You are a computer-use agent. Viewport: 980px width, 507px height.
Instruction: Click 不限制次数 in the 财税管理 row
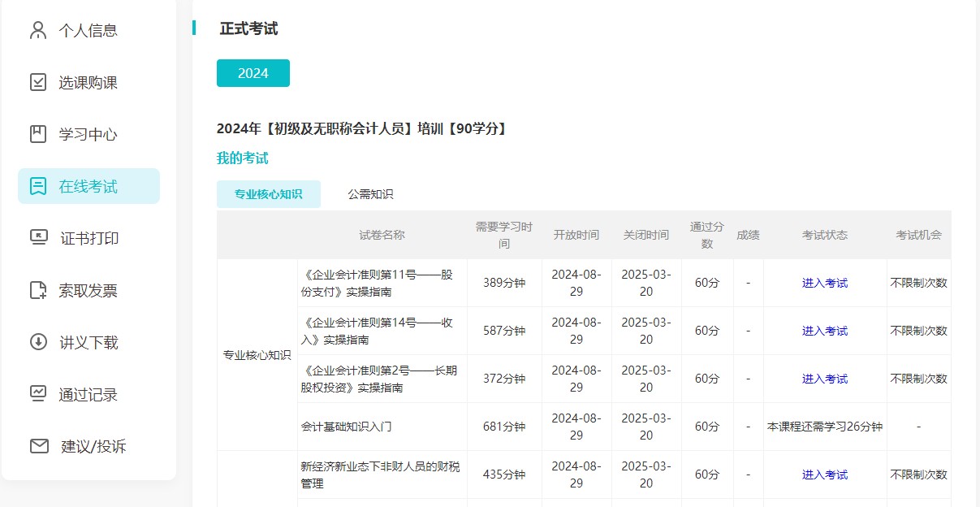click(919, 474)
